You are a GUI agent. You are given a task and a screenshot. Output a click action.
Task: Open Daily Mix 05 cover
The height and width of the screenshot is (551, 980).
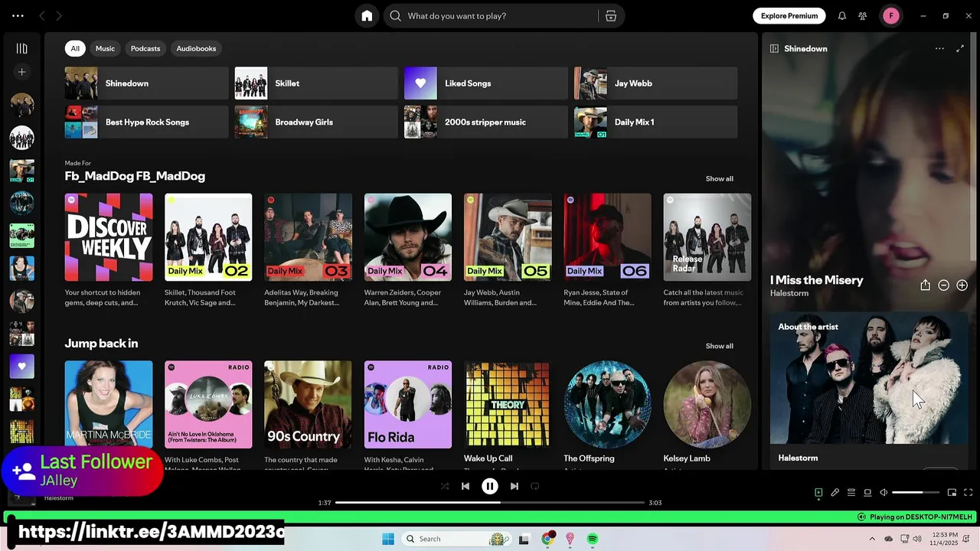[x=508, y=237]
